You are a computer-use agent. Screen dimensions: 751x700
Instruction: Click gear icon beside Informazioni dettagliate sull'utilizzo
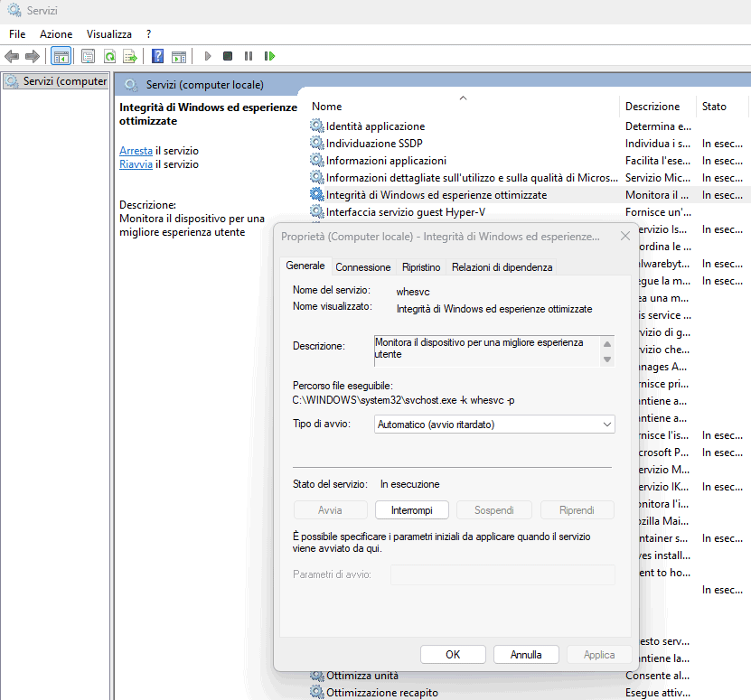pyautogui.click(x=316, y=178)
